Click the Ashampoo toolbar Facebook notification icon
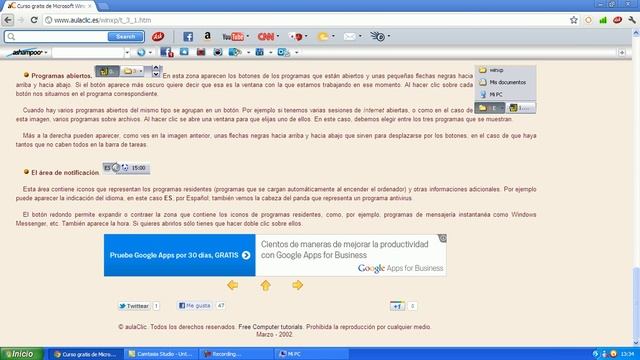This screenshot has height=360, width=640. coord(167,52)
